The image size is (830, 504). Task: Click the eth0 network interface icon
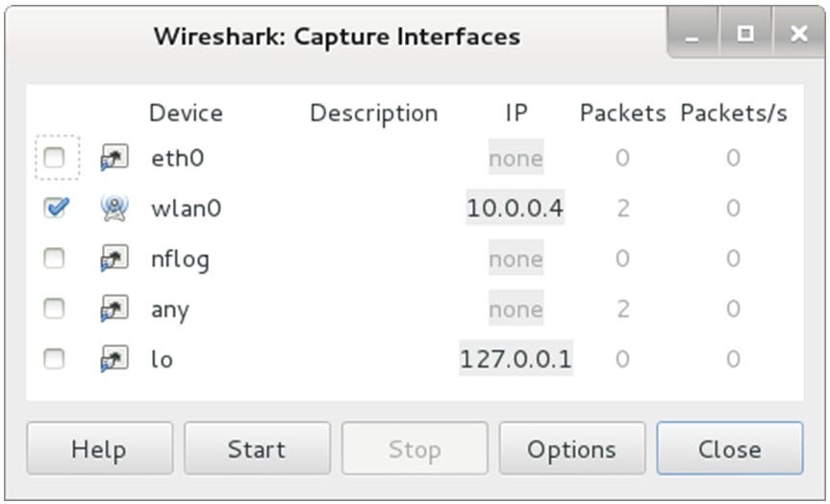pyautogui.click(x=114, y=158)
